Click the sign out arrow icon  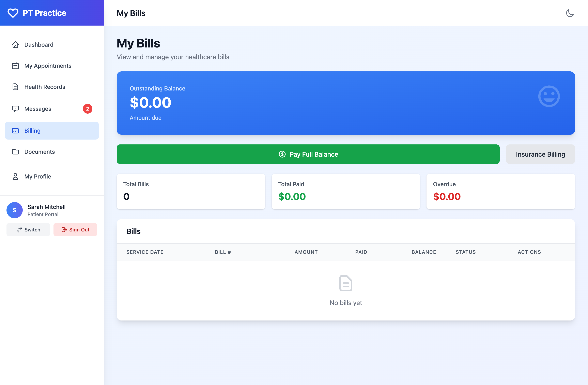pos(64,229)
